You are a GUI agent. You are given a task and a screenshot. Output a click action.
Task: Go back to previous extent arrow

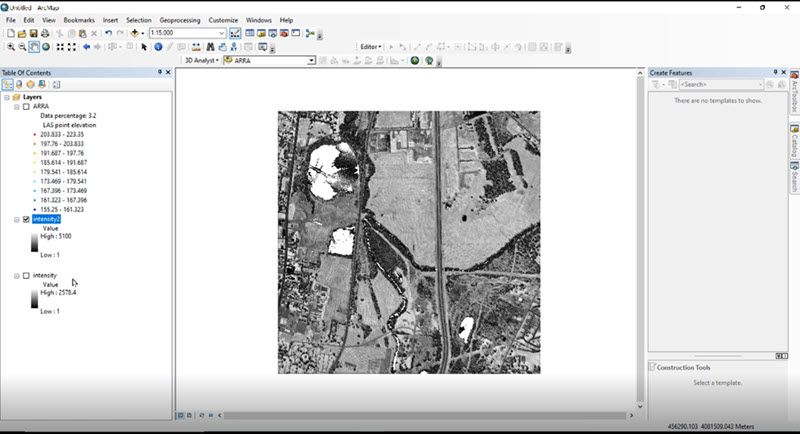86,47
